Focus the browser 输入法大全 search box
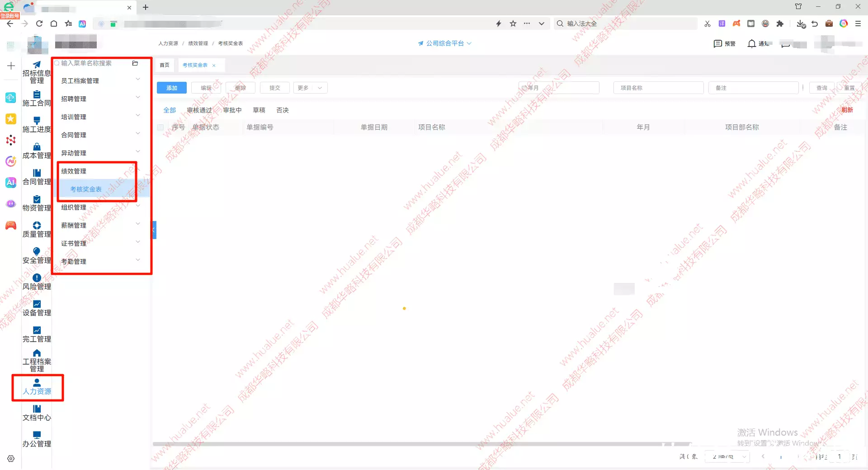 pos(626,23)
